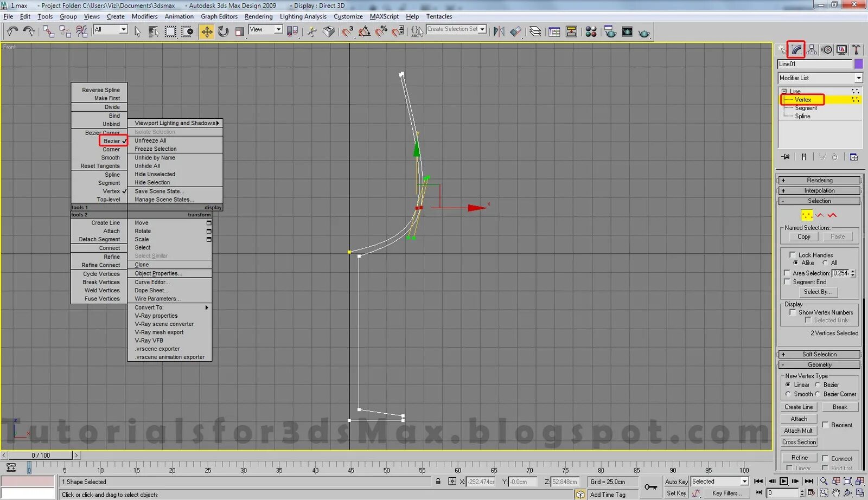Image resolution: width=868 pixels, height=500 pixels.
Task: Select the Select and Scale tool
Action: 239,31
